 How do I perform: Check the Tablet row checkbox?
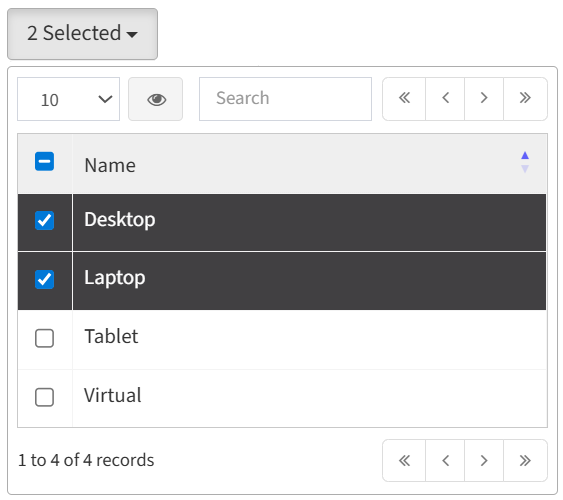click(x=45, y=338)
